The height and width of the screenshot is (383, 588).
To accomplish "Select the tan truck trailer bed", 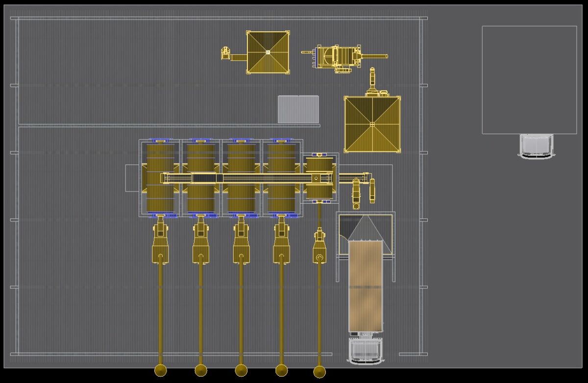I will [x=365, y=285].
